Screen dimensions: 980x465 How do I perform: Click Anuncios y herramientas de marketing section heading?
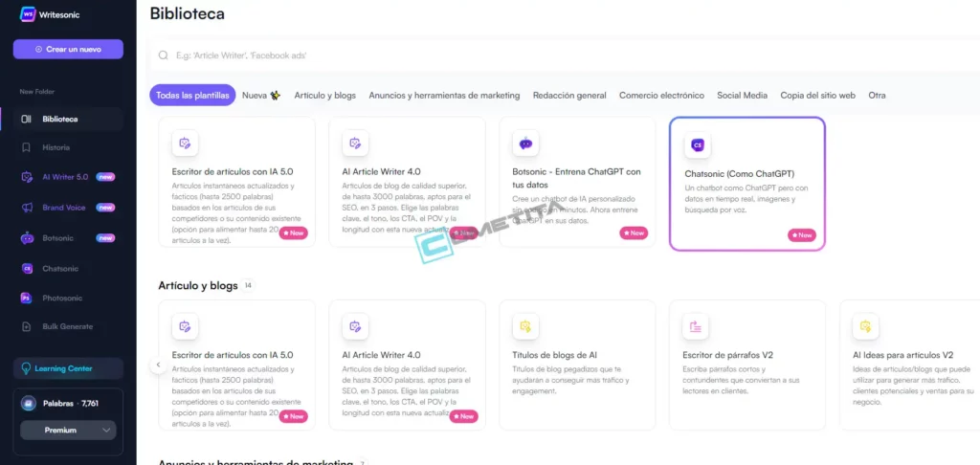point(256,462)
